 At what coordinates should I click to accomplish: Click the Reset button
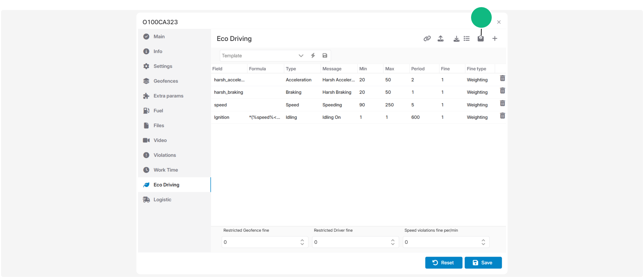point(444,263)
